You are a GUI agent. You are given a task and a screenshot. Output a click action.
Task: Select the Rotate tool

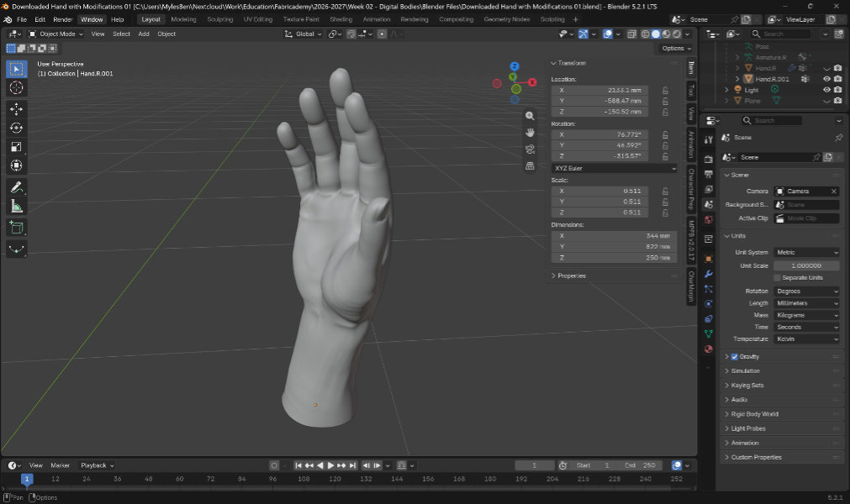(16, 128)
